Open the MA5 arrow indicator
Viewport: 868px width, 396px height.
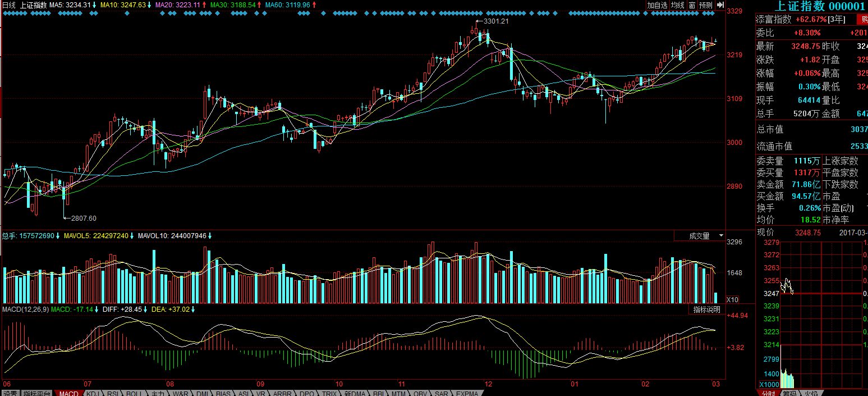pos(95,5)
